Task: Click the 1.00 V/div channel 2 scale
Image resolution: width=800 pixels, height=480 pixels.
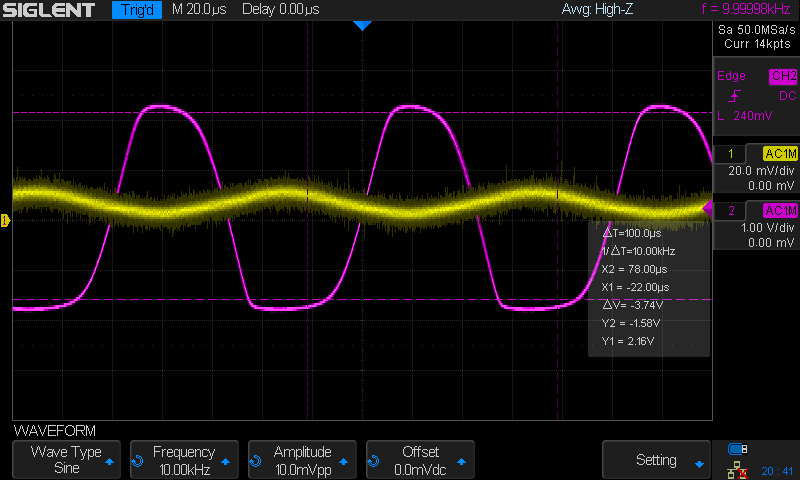Action: point(767,228)
